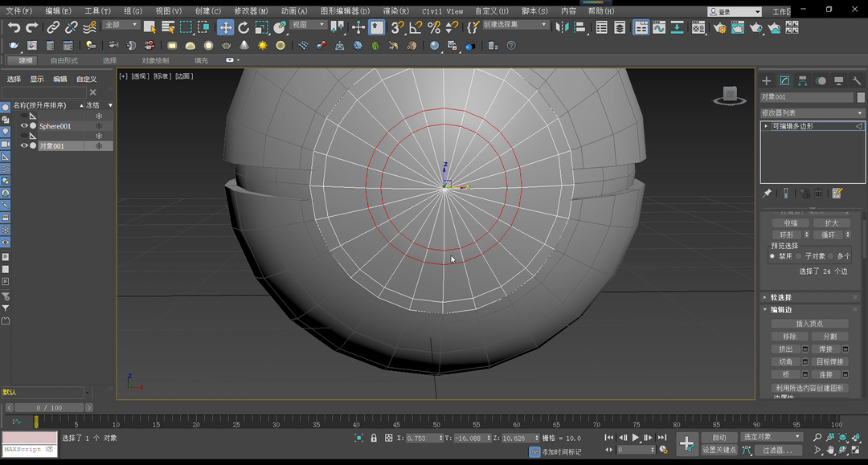The width and height of the screenshot is (868, 465).
Task: Click the time slider showing 0 / 100
Action: pos(49,408)
